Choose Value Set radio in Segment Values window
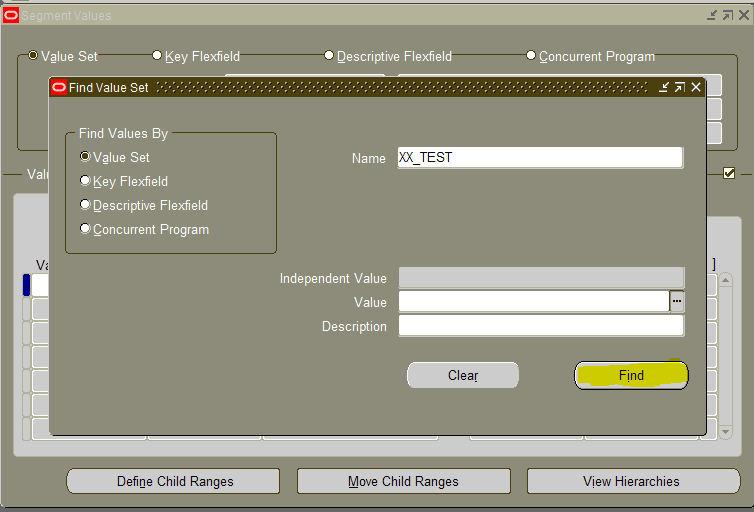Viewport: 754px width, 512px height. pyautogui.click(x=33, y=55)
